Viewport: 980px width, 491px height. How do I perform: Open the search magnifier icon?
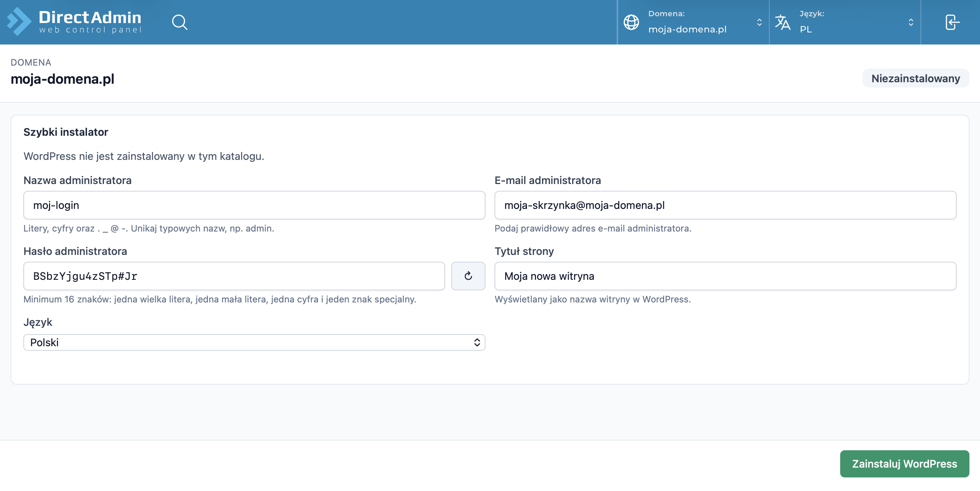(179, 22)
